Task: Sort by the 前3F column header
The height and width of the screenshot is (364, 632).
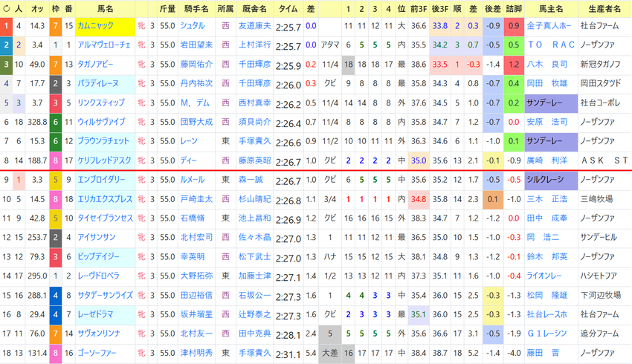Action: pos(419,8)
